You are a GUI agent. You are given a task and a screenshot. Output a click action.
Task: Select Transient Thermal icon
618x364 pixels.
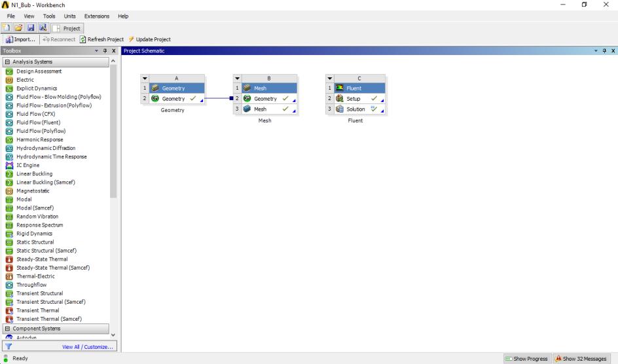pos(9,310)
